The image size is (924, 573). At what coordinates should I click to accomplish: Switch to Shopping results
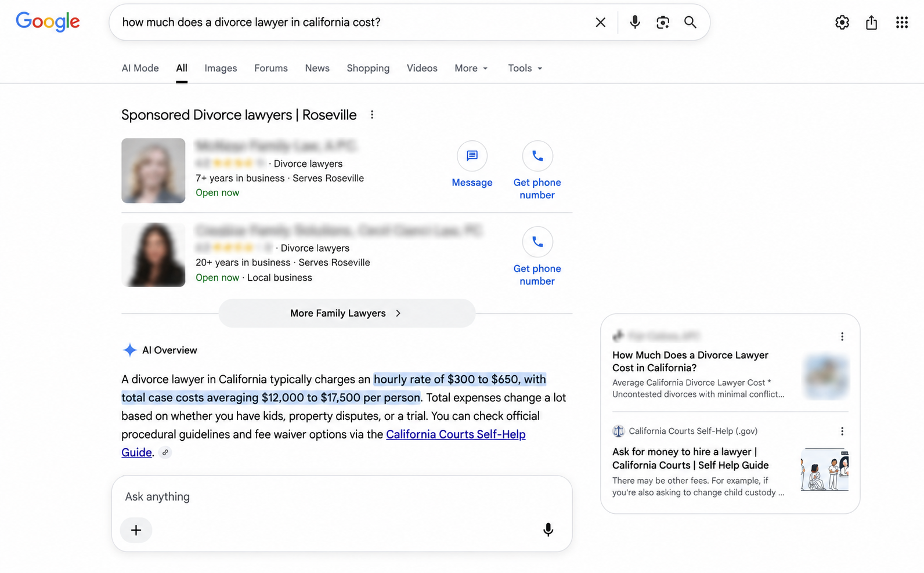pyautogui.click(x=368, y=68)
